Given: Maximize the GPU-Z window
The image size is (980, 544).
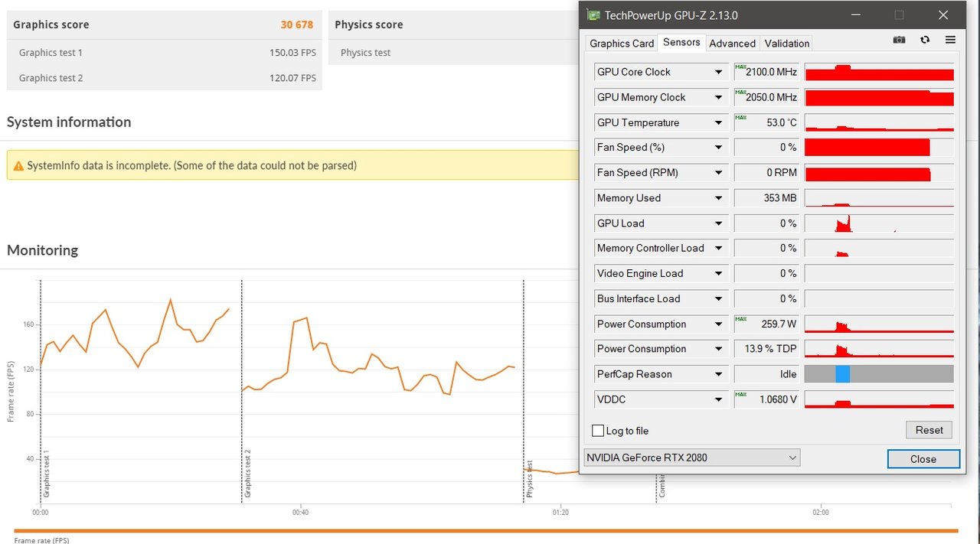Looking at the screenshot, I should [x=899, y=15].
